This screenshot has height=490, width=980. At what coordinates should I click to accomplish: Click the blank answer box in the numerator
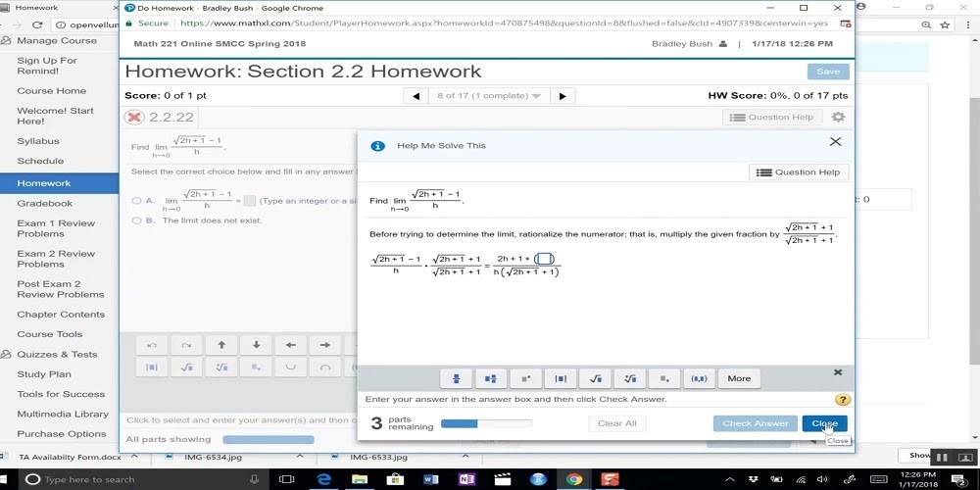point(544,259)
